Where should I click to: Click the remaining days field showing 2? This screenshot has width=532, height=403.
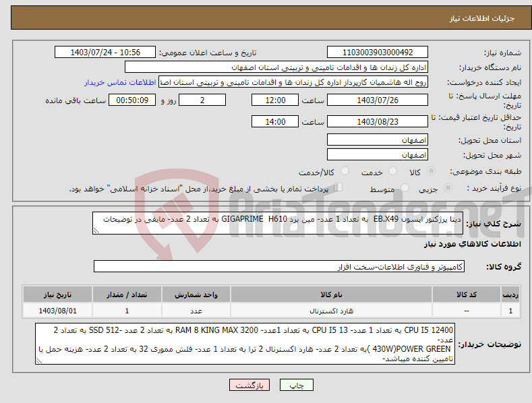[202, 100]
